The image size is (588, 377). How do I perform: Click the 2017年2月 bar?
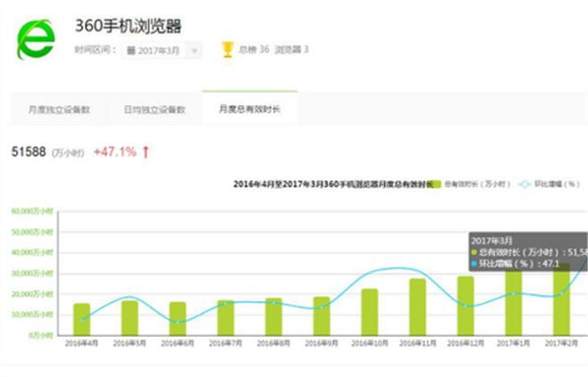tap(561, 299)
